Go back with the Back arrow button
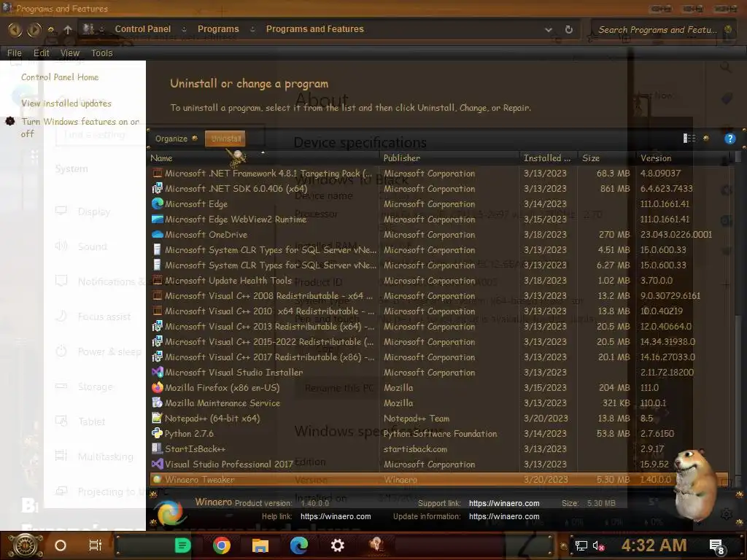Image resolution: width=747 pixels, height=560 pixels. [15, 29]
